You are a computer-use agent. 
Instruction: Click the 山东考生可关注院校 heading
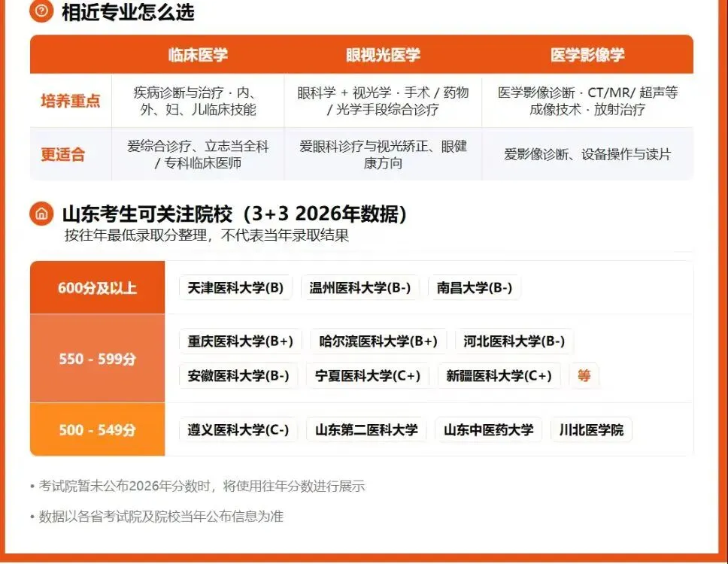point(235,214)
